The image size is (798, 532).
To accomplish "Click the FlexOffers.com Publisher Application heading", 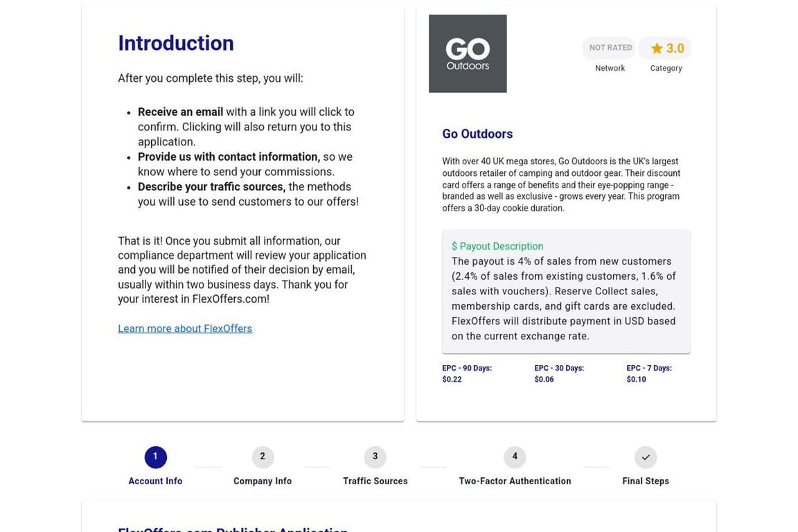I will pyautogui.click(x=233, y=529).
